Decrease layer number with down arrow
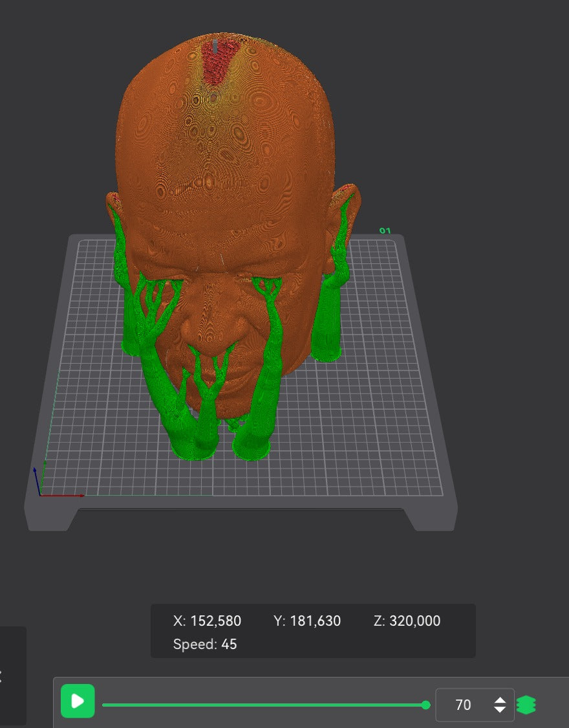The image size is (569, 728). click(500, 709)
